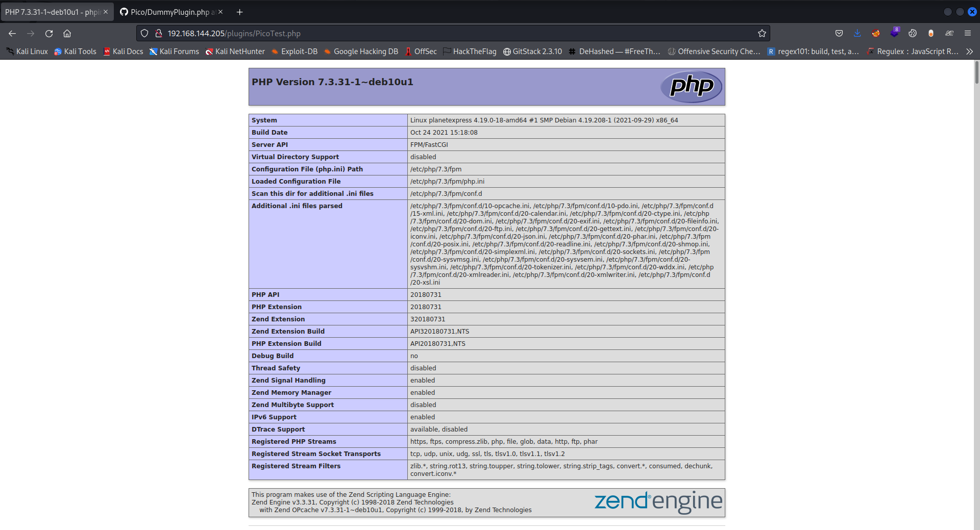Click the Registered PHP Streams value

(x=504, y=442)
